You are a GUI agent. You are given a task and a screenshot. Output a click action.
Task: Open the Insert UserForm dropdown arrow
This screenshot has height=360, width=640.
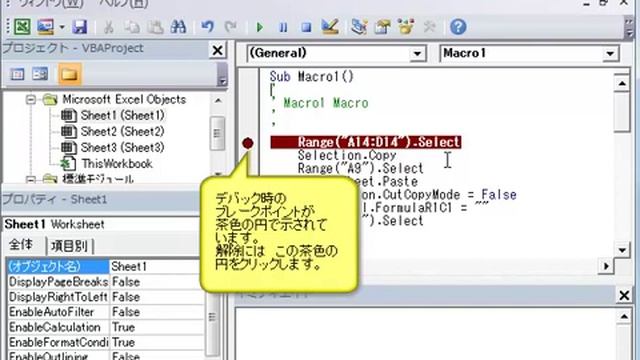tap(62, 27)
